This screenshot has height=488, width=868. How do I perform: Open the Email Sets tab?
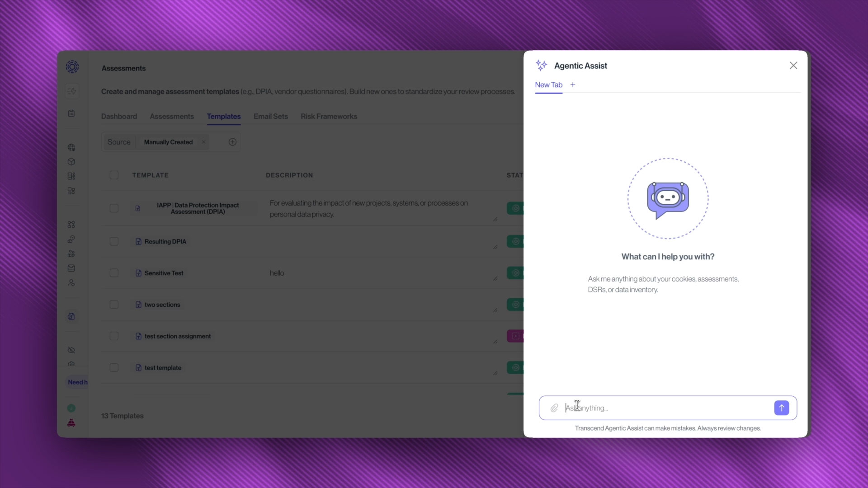270,117
